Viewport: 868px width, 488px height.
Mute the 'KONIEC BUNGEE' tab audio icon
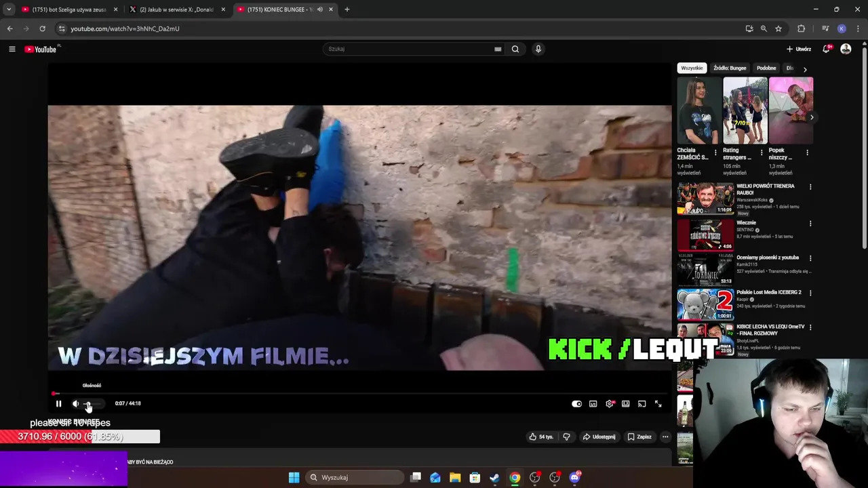coord(320,9)
